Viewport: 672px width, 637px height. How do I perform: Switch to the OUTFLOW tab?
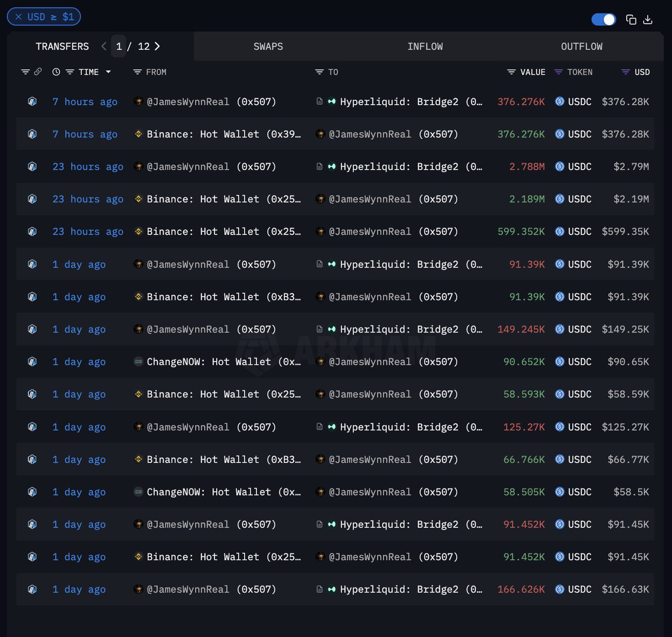coord(582,46)
